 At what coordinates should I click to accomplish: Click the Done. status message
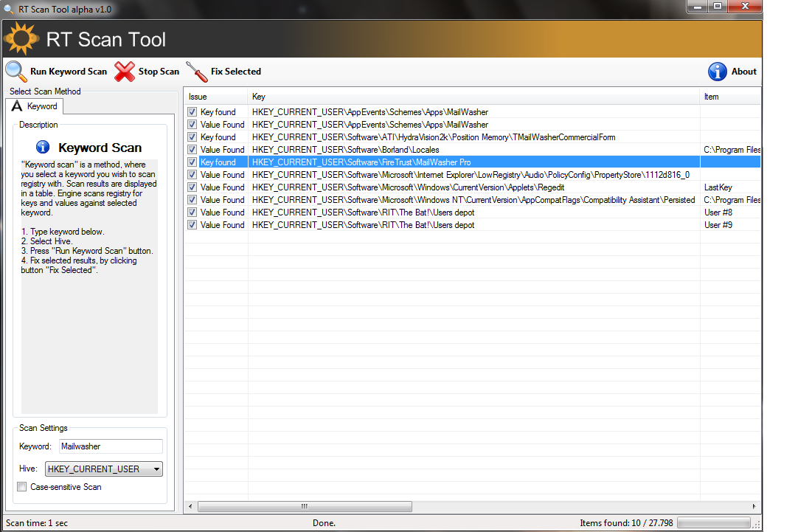point(324,522)
